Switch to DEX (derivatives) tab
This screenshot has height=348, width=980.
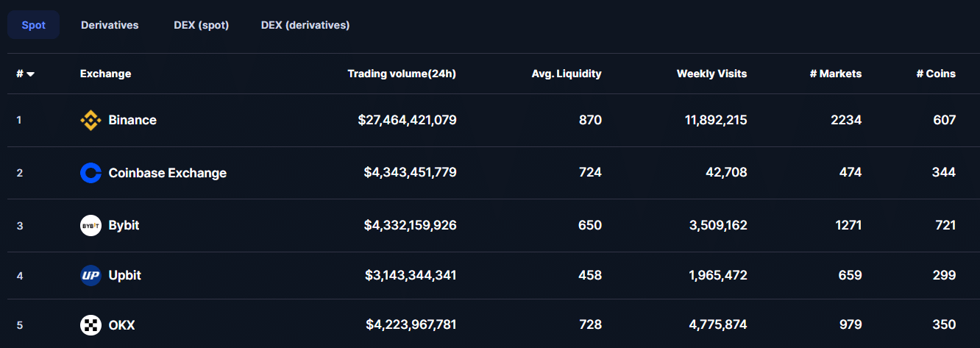coord(305,25)
